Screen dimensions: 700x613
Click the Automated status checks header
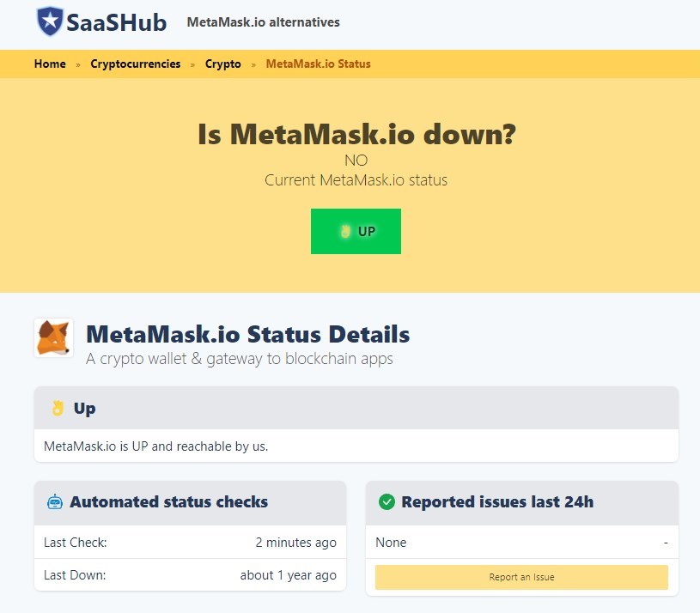click(x=190, y=502)
